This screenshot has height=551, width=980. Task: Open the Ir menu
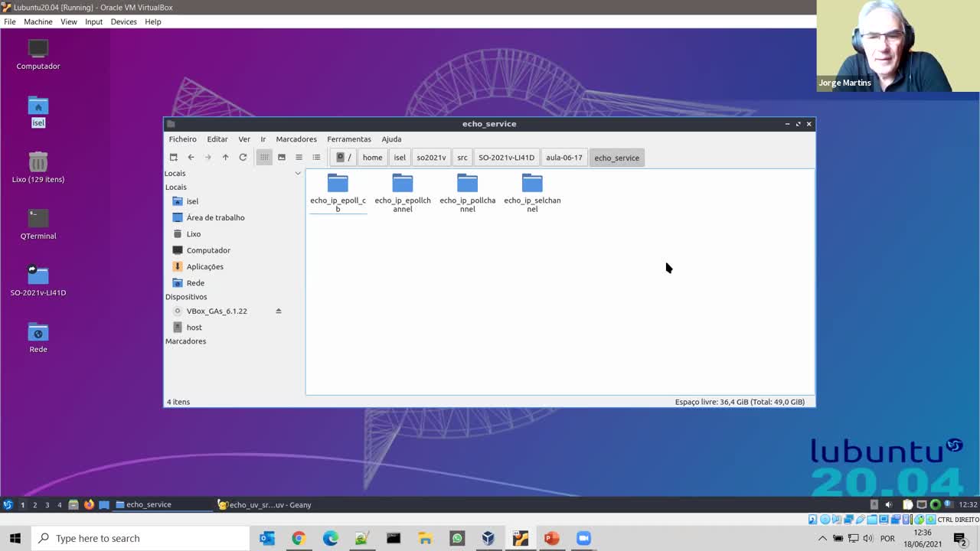[x=263, y=139]
